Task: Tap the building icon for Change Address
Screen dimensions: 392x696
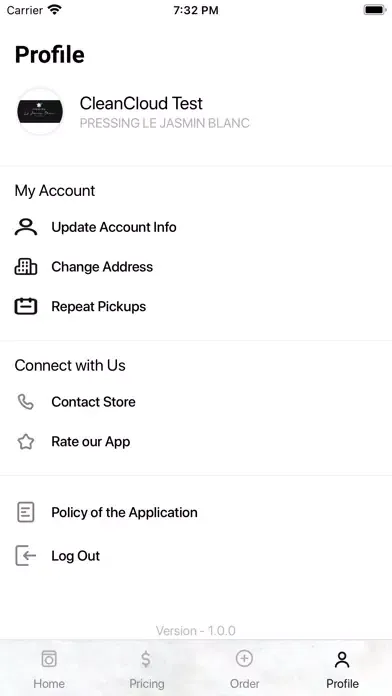Action: 26,267
